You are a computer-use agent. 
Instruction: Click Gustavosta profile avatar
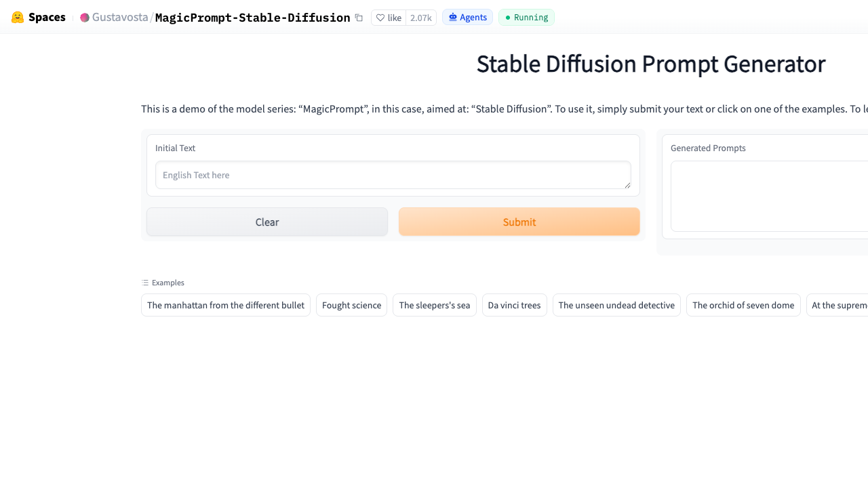coord(85,18)
